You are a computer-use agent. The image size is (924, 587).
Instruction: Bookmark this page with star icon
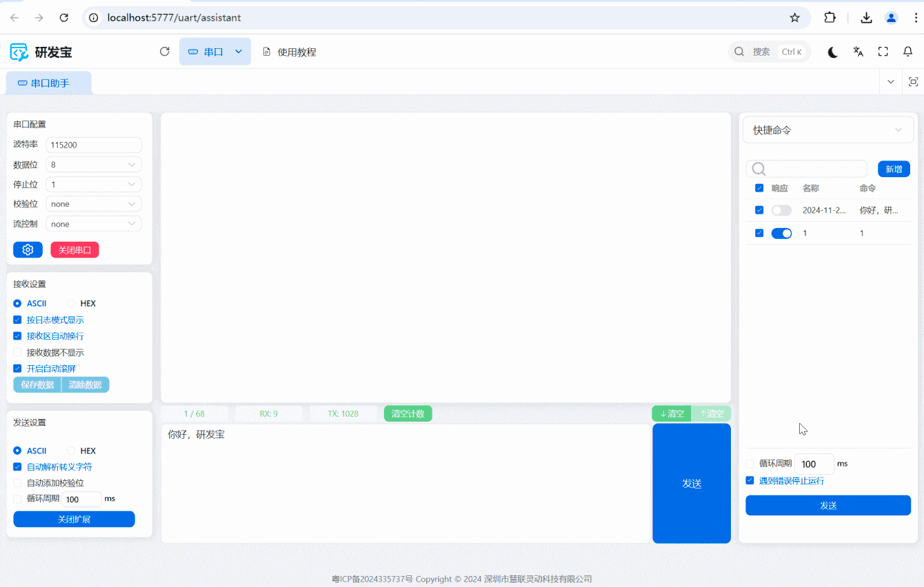click(x=794, y=18)
